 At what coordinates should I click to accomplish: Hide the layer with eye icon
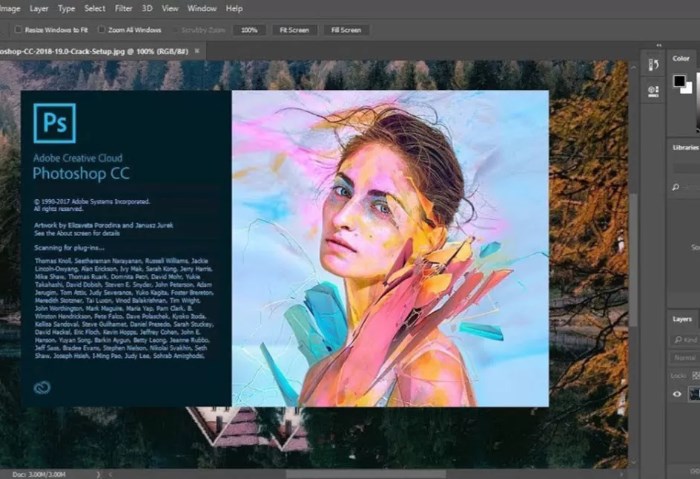(677, 394)
